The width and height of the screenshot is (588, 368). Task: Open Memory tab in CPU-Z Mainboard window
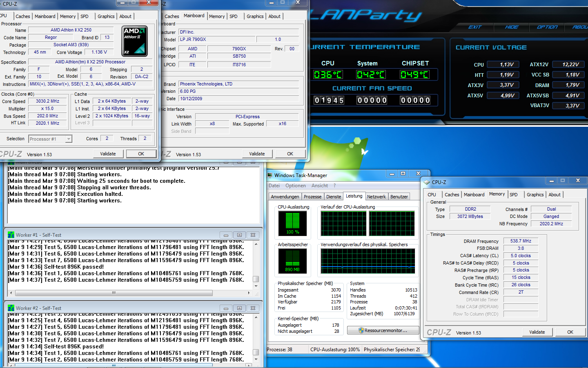coord(217,16)
